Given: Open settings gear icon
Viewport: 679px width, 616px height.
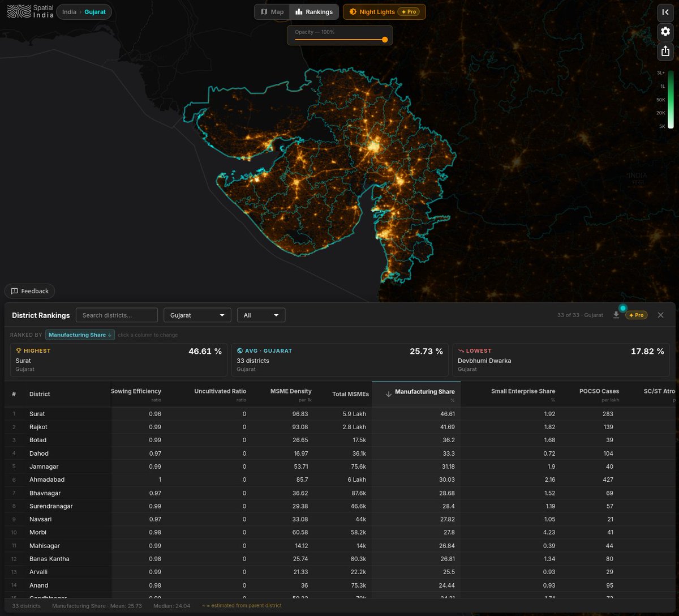Looking at the screenshot, I should (665, 32).
